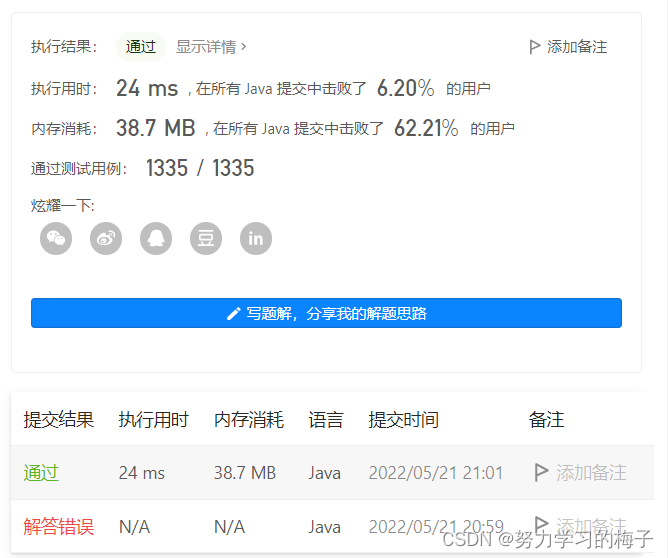Select the 38.7 MB table cell
Screen dimensions: 668x558
245,473
